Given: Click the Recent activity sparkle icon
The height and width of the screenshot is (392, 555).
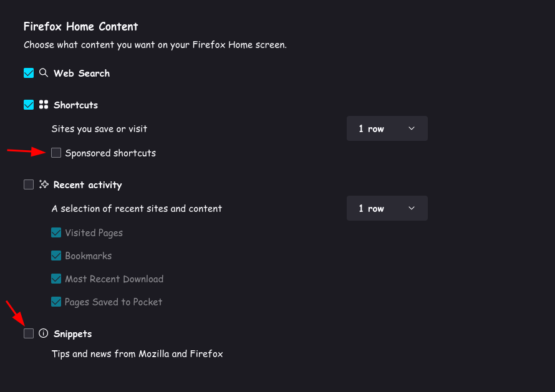Looking at the screenshot, I should [44, 184].
